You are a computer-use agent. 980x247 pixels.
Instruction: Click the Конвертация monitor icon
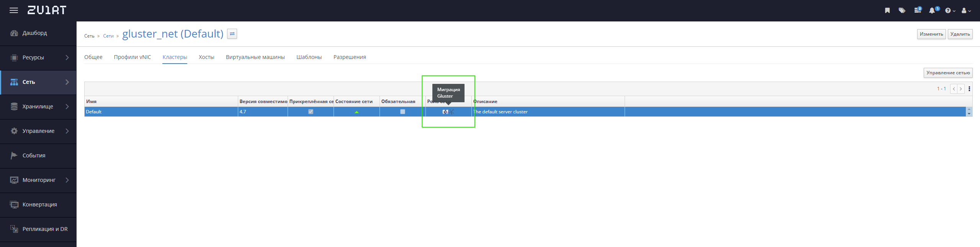pos(14,204)
